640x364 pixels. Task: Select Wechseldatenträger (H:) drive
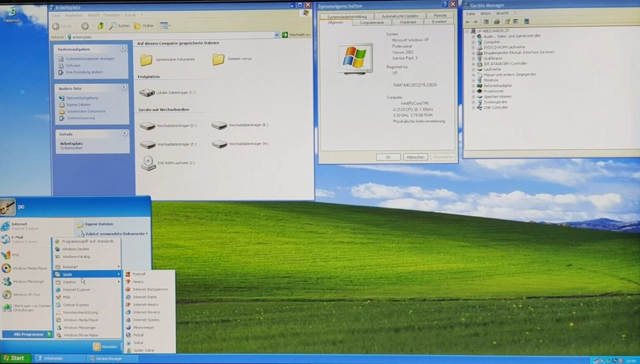pyautogui.click(x=240, y=143)
